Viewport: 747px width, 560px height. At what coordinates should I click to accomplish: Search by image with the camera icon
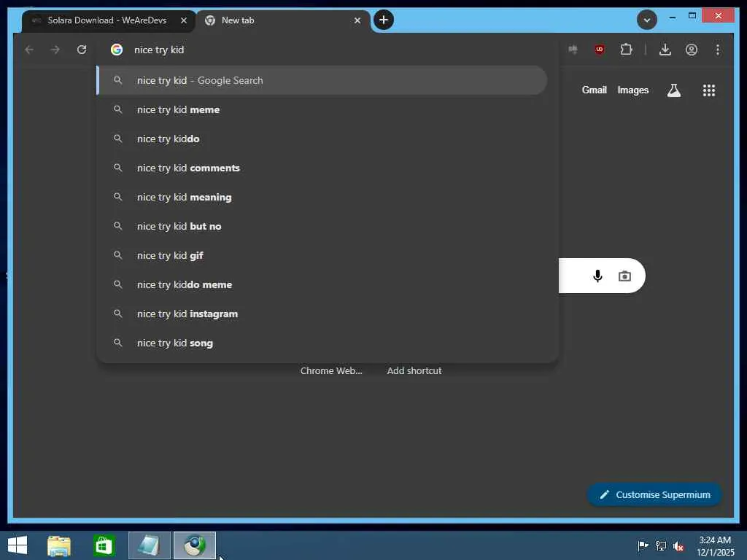(x=624, y=276)
